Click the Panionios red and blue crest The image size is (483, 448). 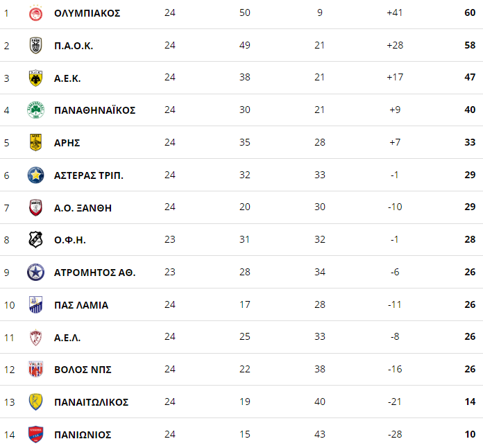(x=35, y=434)
